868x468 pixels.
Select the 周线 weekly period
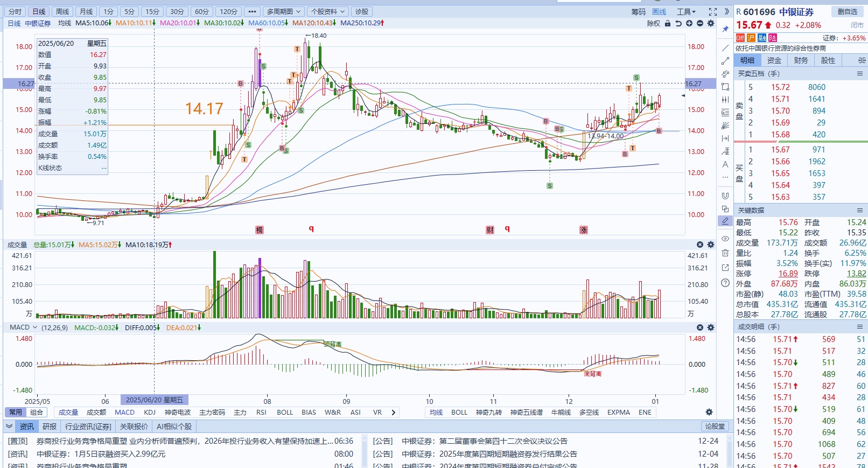pyautogui.click(x=62, y=11)
